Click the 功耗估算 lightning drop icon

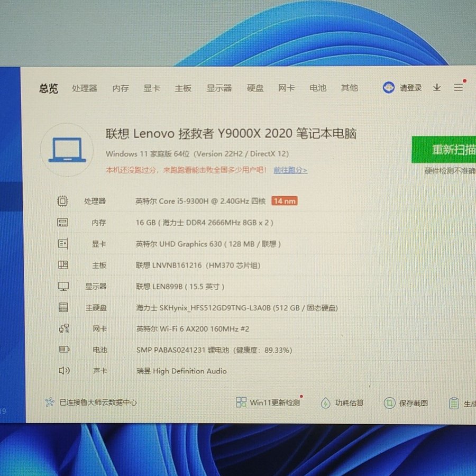coord(325,403)
